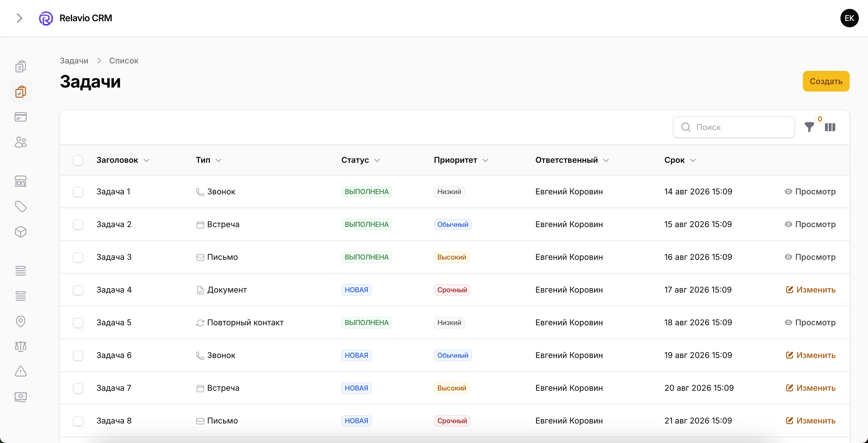Sort by the Срок column header

680,160
